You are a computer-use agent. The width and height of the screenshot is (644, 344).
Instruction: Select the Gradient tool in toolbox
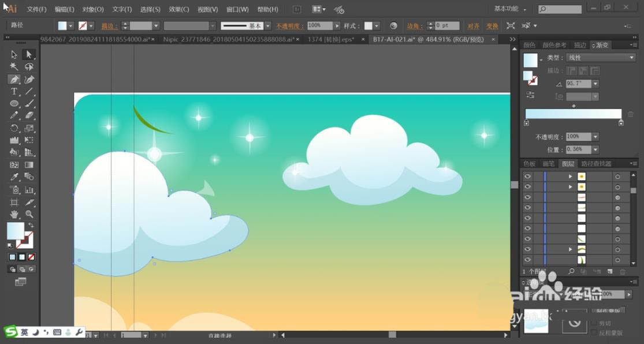tap(29, 164)
